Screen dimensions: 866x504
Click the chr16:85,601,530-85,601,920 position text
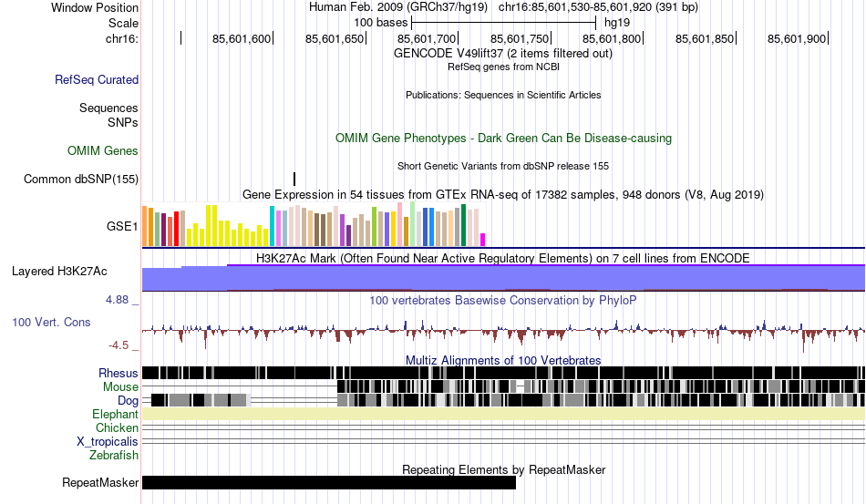598,7
